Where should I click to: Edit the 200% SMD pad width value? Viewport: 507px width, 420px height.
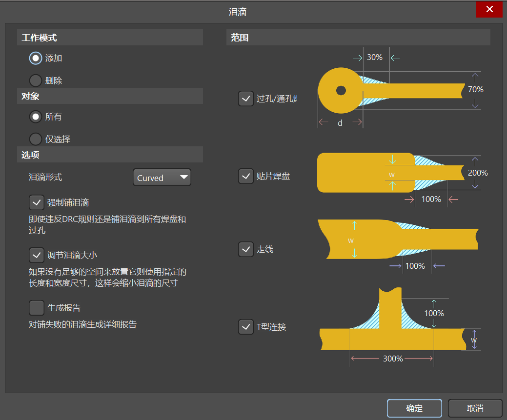click(x=478, y=173)
